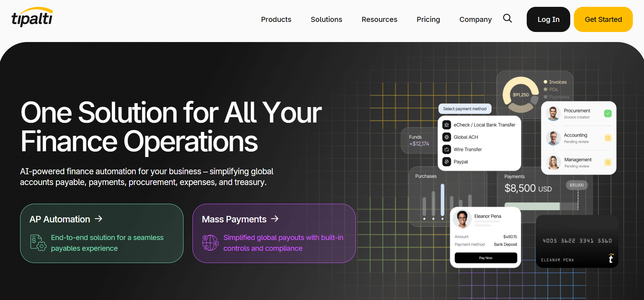Click the Tipalti logo
This screenshot has height=300, width=644.
tap(32, 17)
